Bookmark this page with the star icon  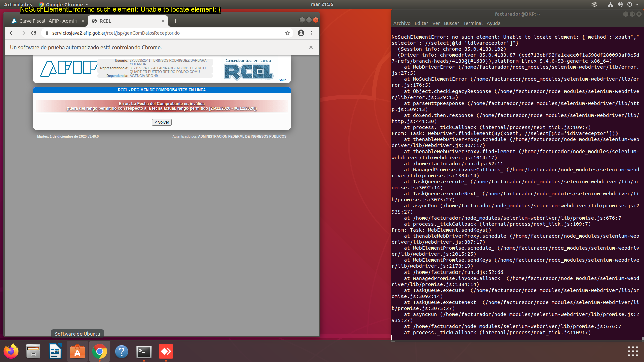(x=287, y=33)
